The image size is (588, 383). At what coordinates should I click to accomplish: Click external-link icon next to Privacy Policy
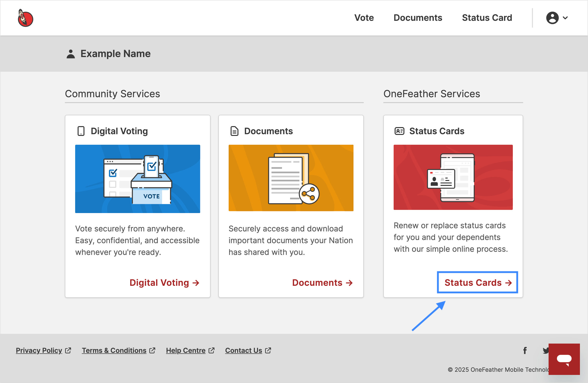[68, 350]
